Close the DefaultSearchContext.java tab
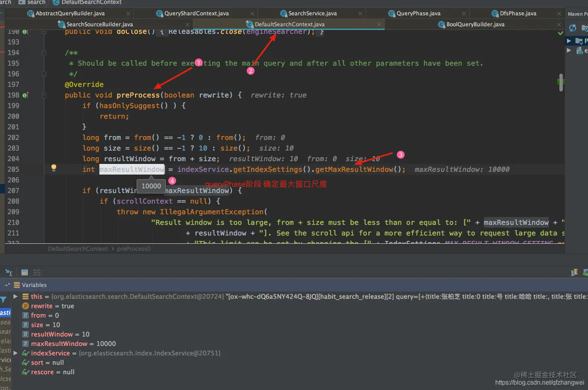The image size is (588, 390). tap(379, 24)
